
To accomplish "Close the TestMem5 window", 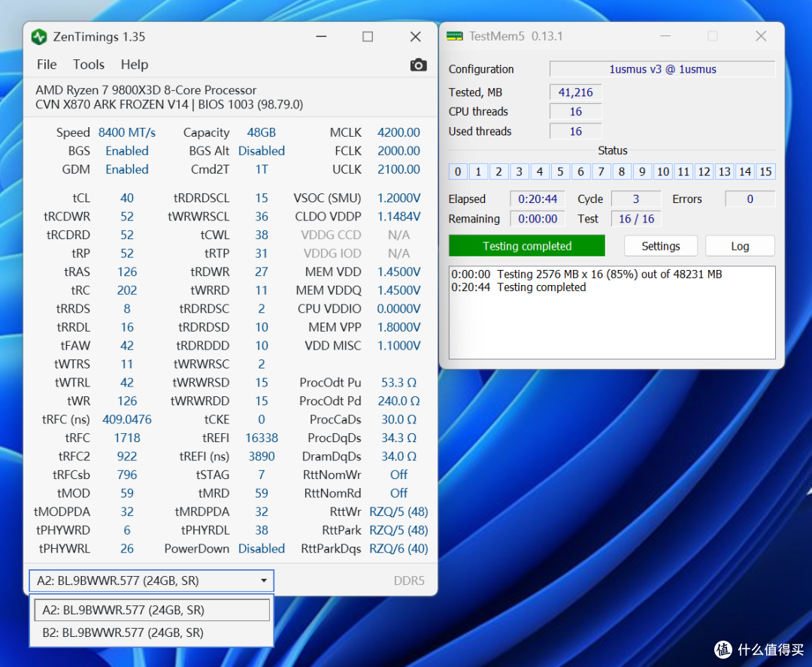I will coord(761,36).
